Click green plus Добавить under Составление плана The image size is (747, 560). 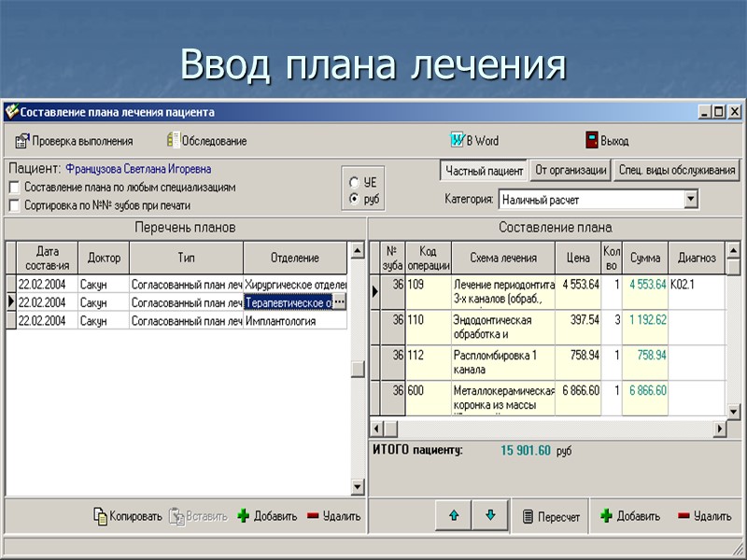coord(606,516)
